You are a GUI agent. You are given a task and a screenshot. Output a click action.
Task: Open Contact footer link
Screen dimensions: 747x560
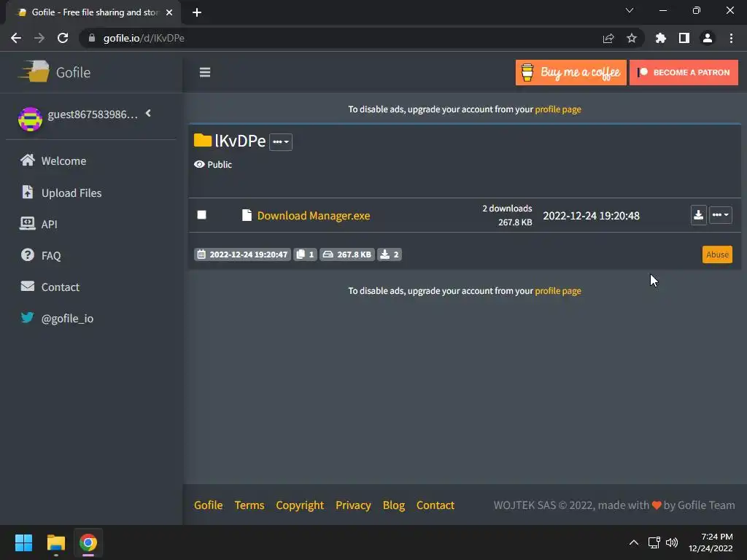[436, 505]
